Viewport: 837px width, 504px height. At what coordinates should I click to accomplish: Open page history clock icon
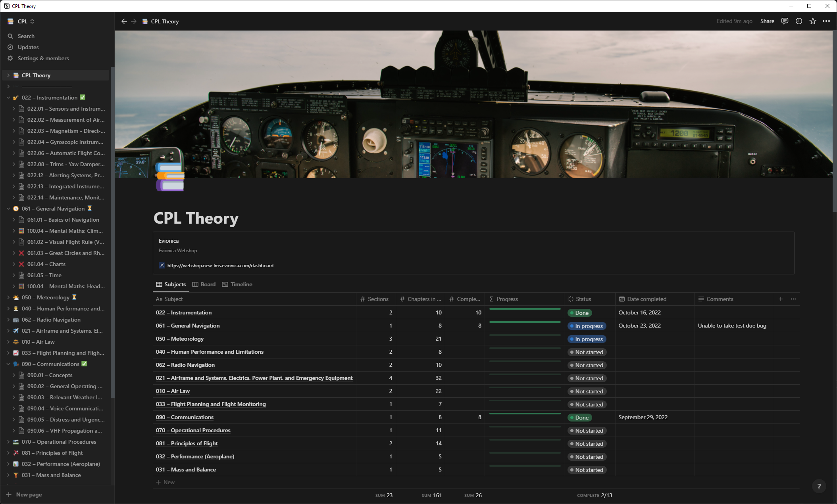pyautogui.click(x=799, y=21)
